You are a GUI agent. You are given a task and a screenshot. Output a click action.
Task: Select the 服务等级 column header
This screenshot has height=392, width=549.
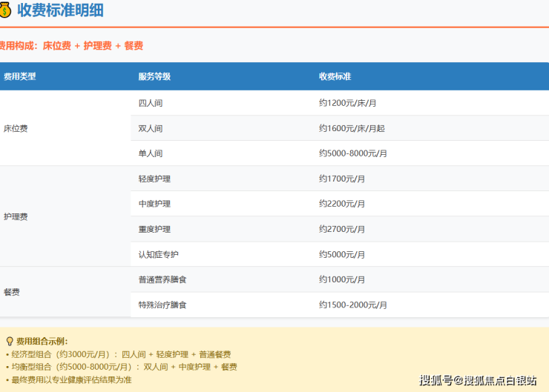pyautogui.click(x=154, y=76)
